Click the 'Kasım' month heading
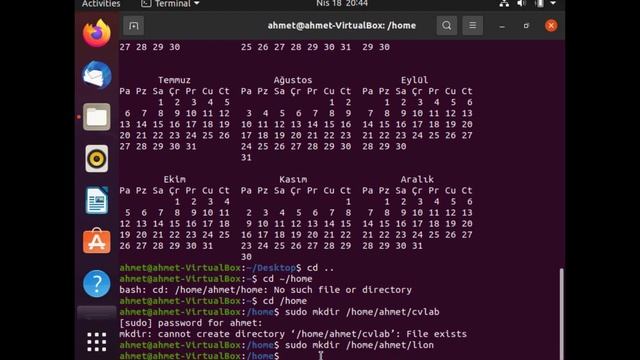The height and width of the screenshot is (360, 640). [x=293, y=179]
